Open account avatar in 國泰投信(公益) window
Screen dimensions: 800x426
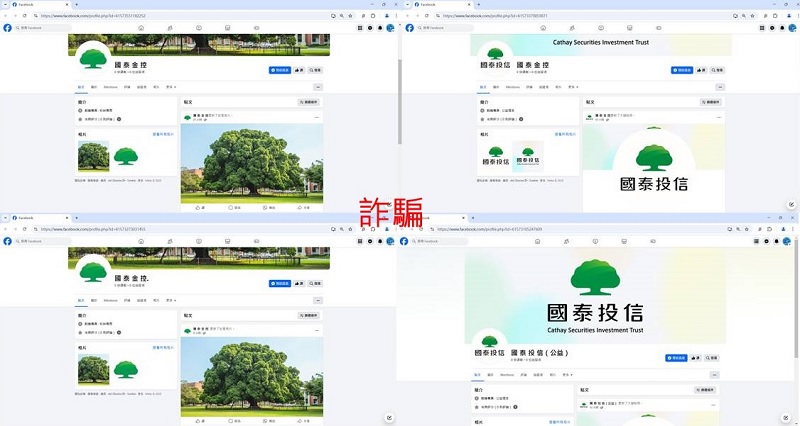tap(787, 241)
